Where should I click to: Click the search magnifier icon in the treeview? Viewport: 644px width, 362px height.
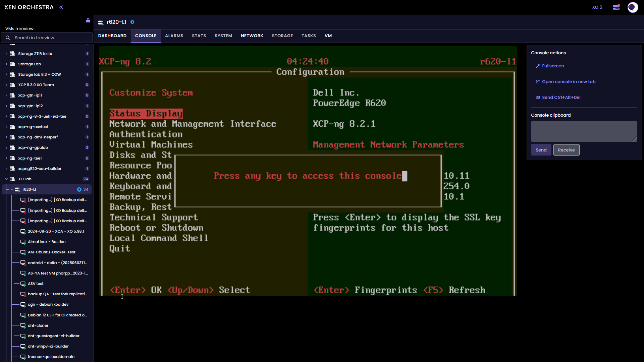click(x=8, y=38)
